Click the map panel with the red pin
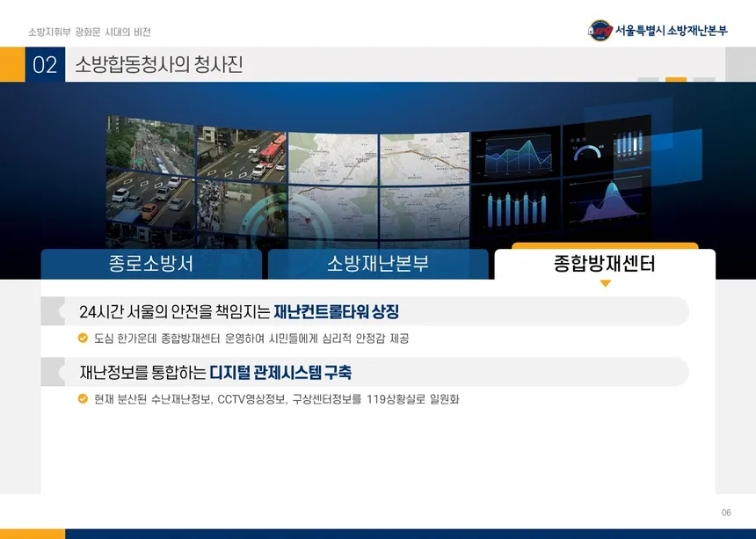Image resolution: width=756 pixels, height=539 pixels. coord(332,213)
